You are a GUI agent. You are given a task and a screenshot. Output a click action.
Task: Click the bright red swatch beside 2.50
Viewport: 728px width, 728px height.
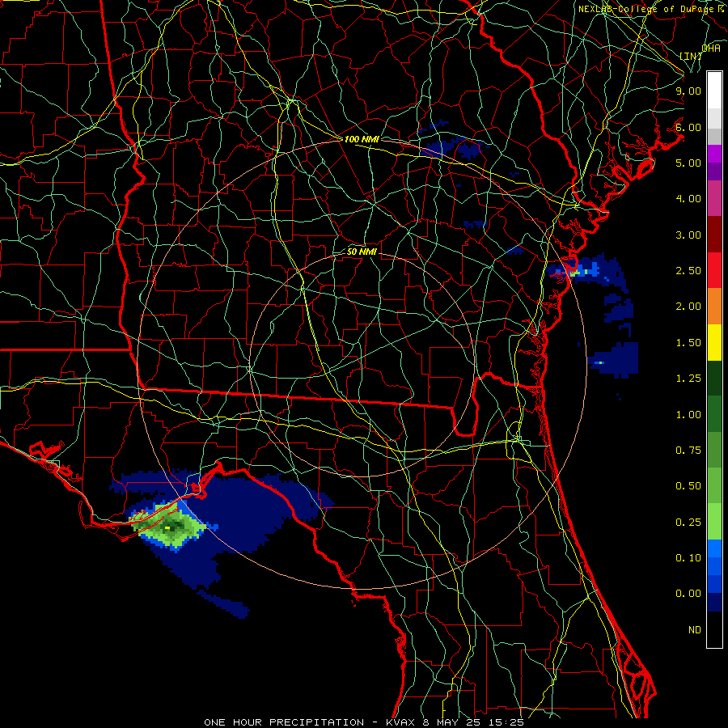tap(714, 270)
